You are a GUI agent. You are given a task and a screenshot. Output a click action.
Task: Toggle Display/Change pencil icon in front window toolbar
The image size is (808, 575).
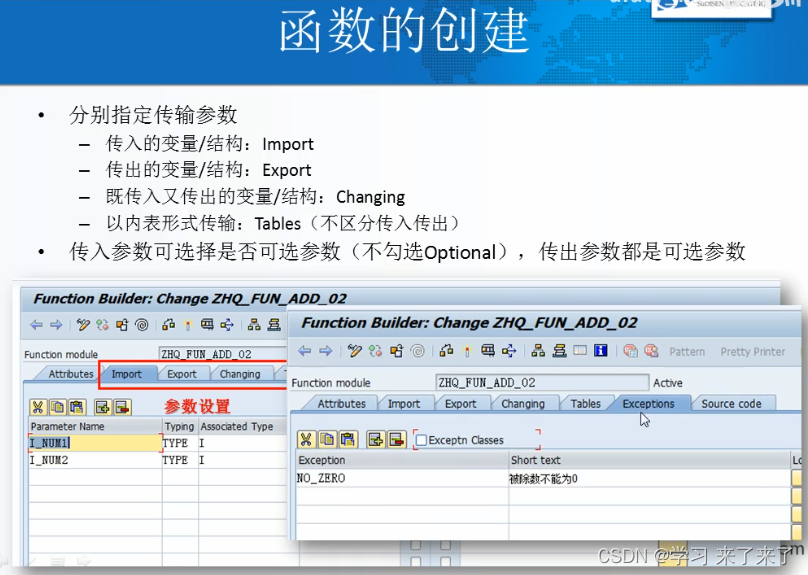[355, 351]
